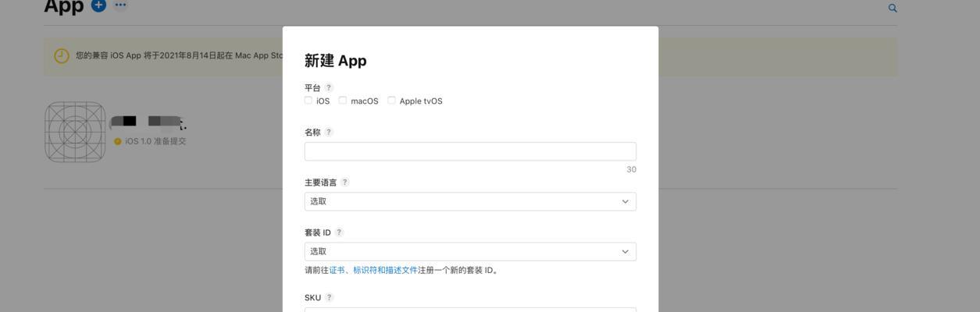Click the yellow status dot by iOS 1.0
The width and height of the screenshot is (980, 312).
click(118, 141)
